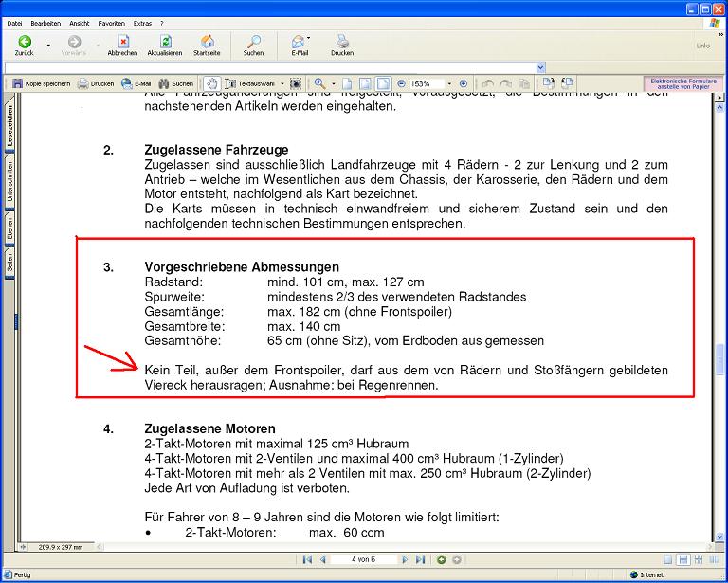The height and width of the screenshot is (583, 728).
Task: Set view to actual size page icon
Action: (347, 83)
